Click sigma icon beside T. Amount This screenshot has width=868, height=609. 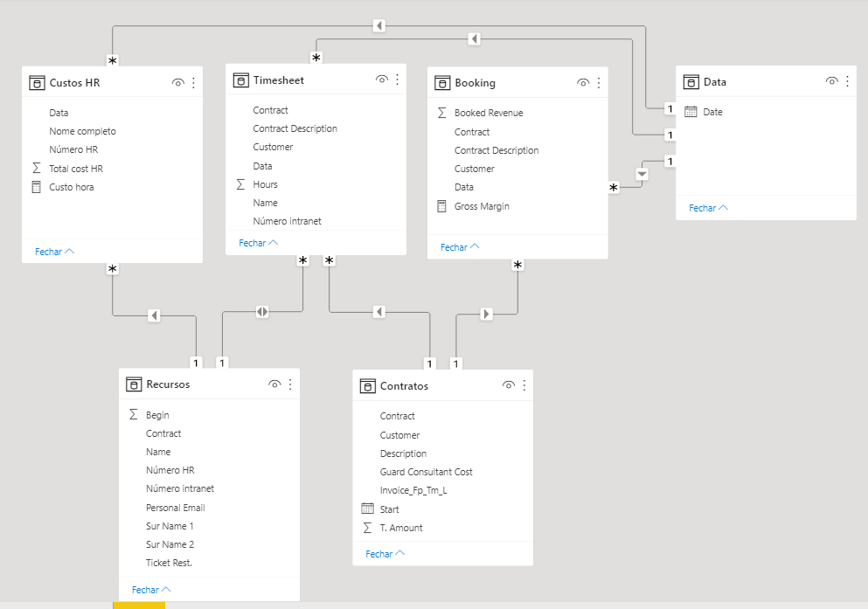tap(367, 528)
